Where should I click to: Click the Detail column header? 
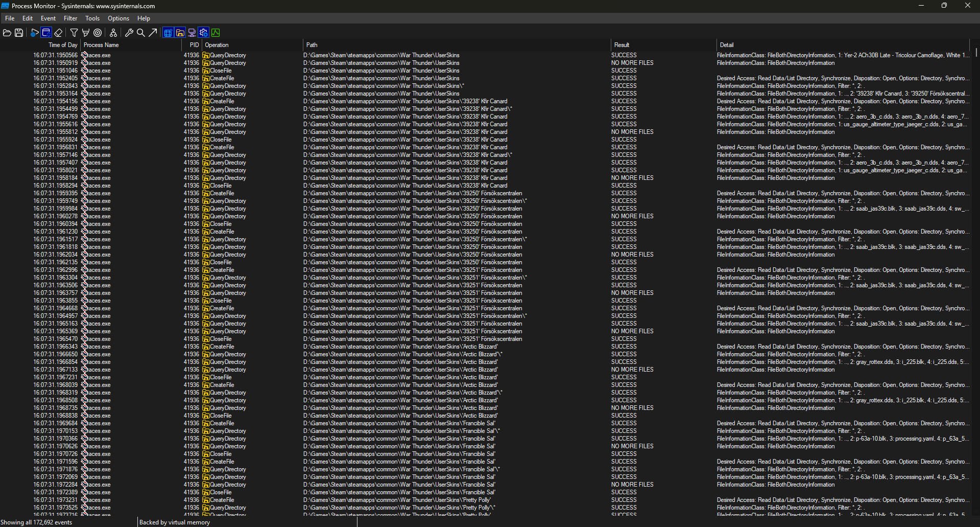[x=843, y=45]
